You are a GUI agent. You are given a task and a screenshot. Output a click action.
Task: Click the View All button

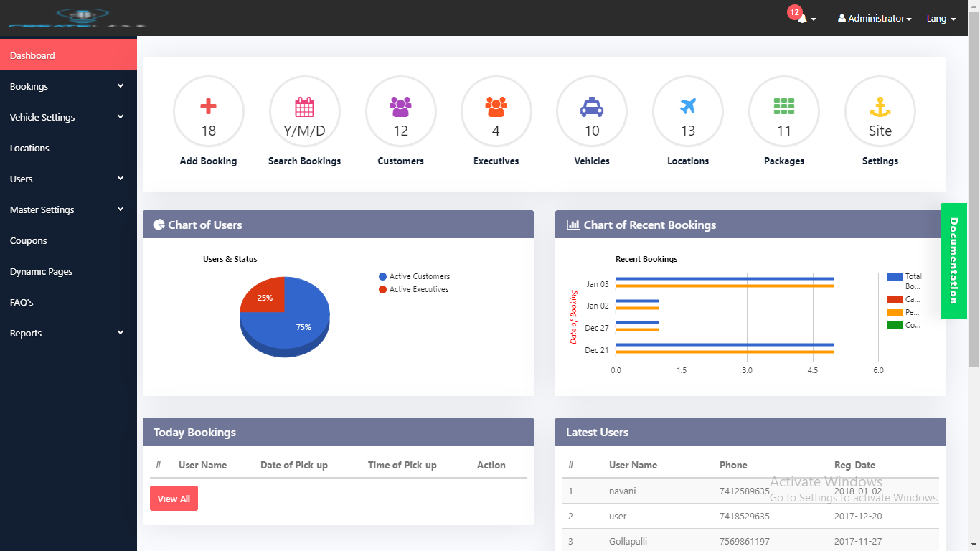point(174,499)
